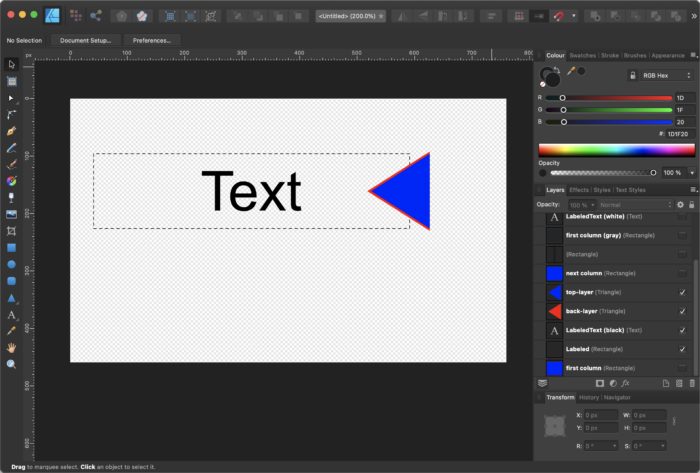The height and width of the screenshot is (473, 700).
Task: Open the Normal blend mode dropdown
Action: click(x=635, y=205)
